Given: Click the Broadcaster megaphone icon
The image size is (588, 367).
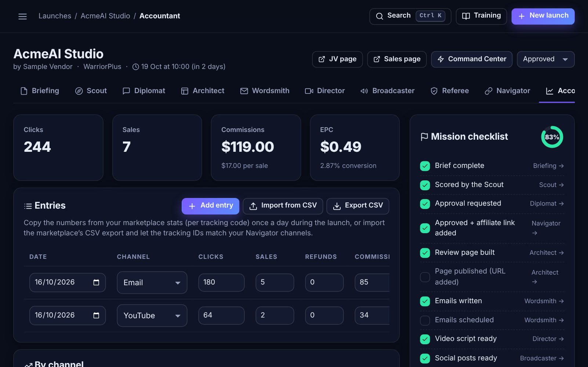Looking at the screenshot, I should click(364, 91).
